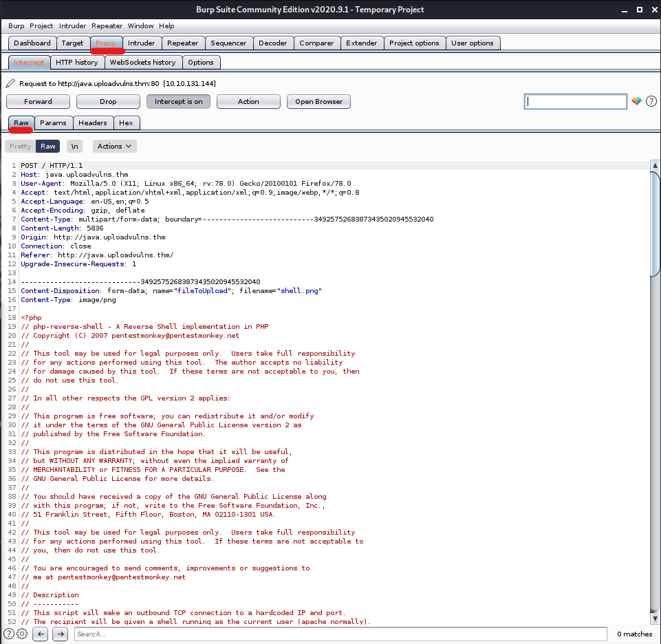
Task: Expand the Actions dropdown in editor
Action: point(114,147)
